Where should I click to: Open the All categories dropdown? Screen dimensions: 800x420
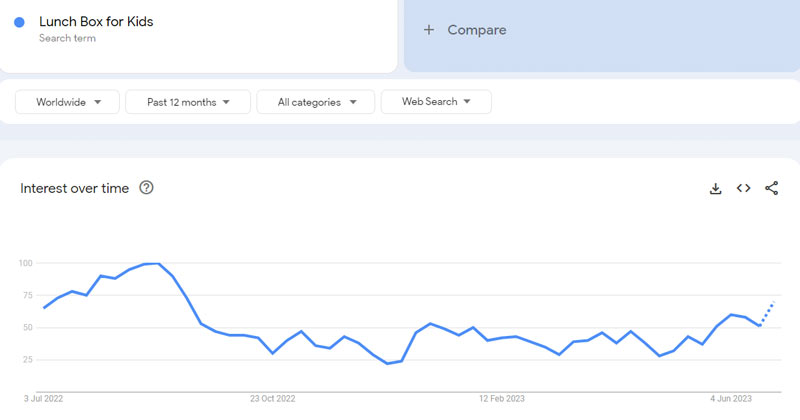tap(315, 102)
